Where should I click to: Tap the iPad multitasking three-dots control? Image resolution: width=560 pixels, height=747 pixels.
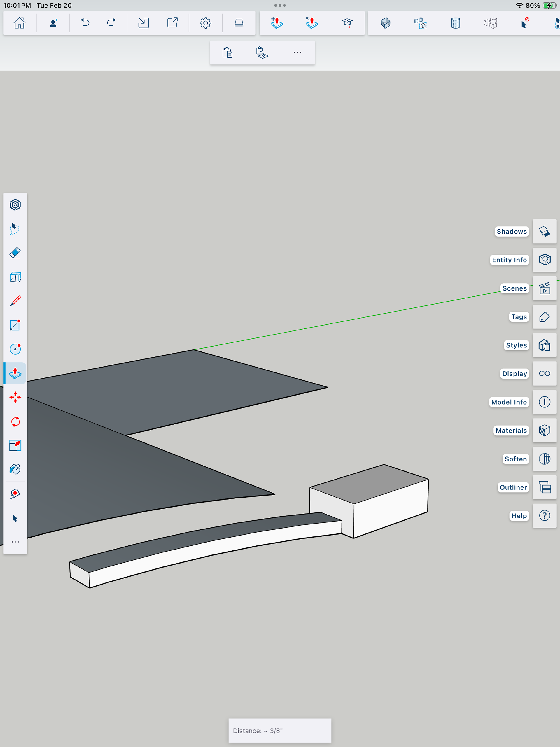point(280,6)
